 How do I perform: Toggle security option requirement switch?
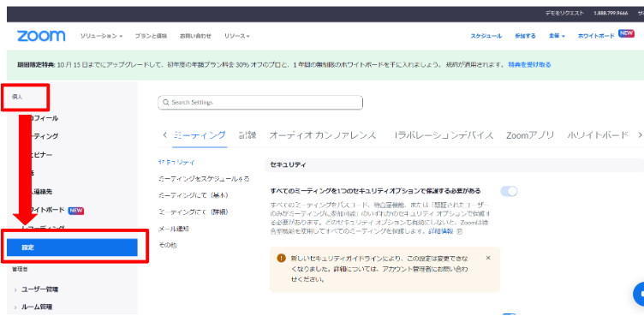(509, 191)
